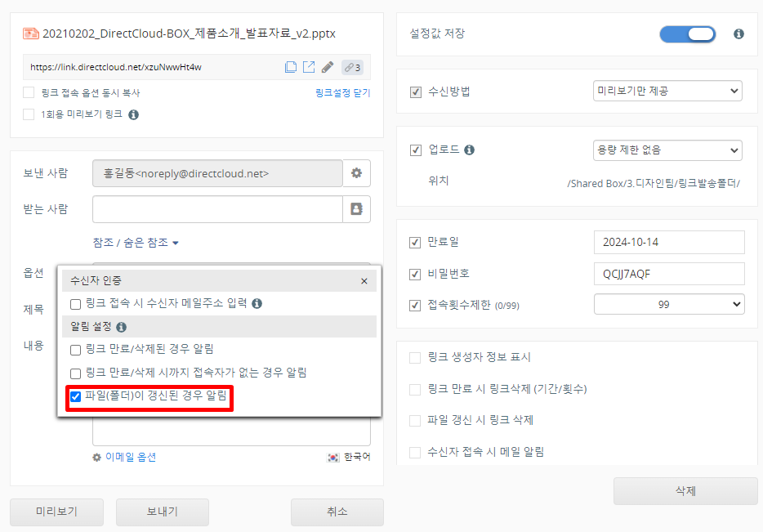This screenshot has width=763, height=532.
Task: Expand 참조 / 숨은 참조 fields
Action: (136, 243)
